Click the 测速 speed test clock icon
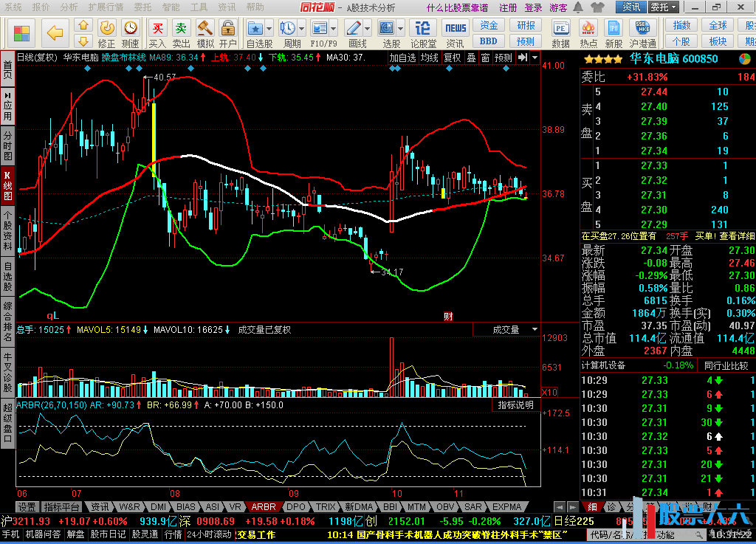756x544 pixels. click(130, 32)
